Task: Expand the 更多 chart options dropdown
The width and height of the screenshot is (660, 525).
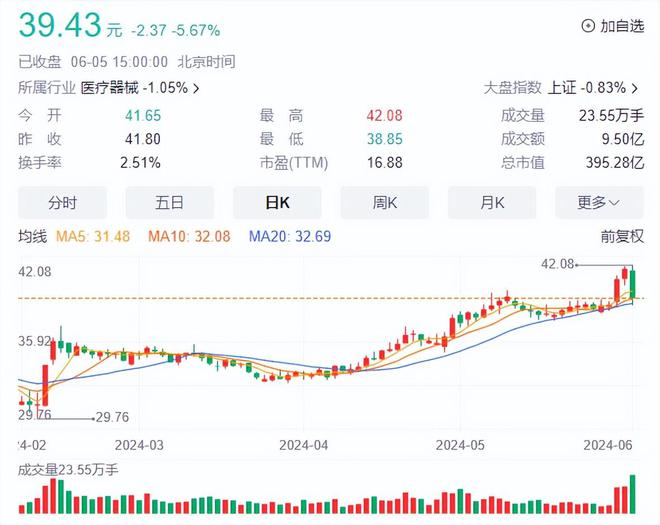Action: pyautogui.click(x=598, y=202)
